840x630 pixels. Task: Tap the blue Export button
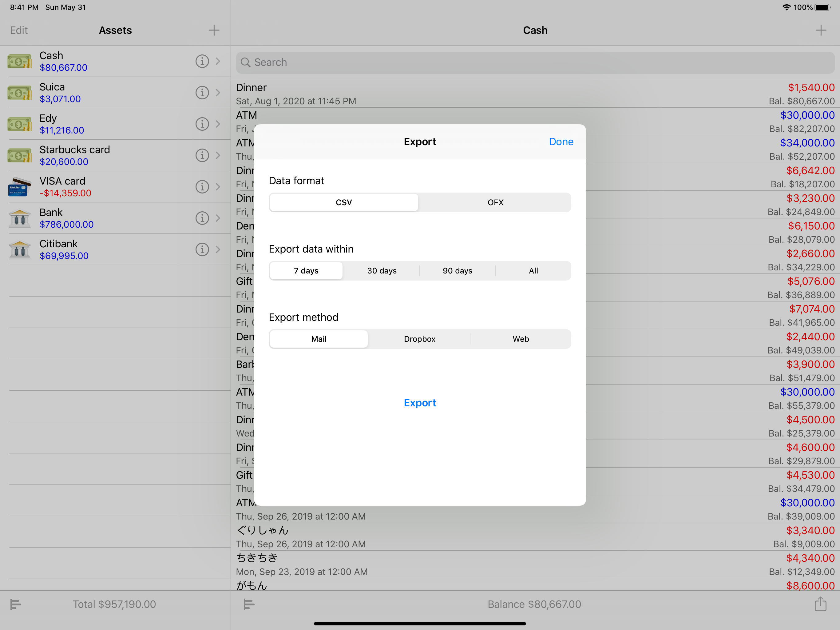click(x=420, y=403)
